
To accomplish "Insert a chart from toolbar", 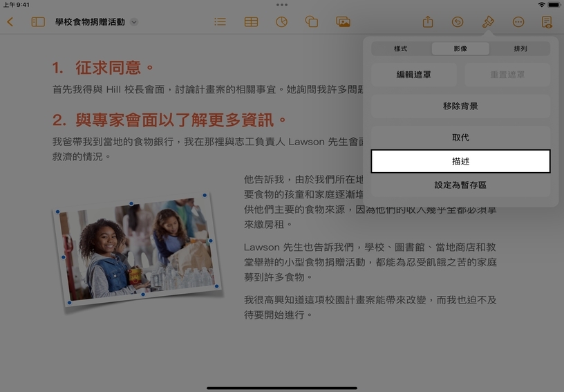I will (281, 22).
